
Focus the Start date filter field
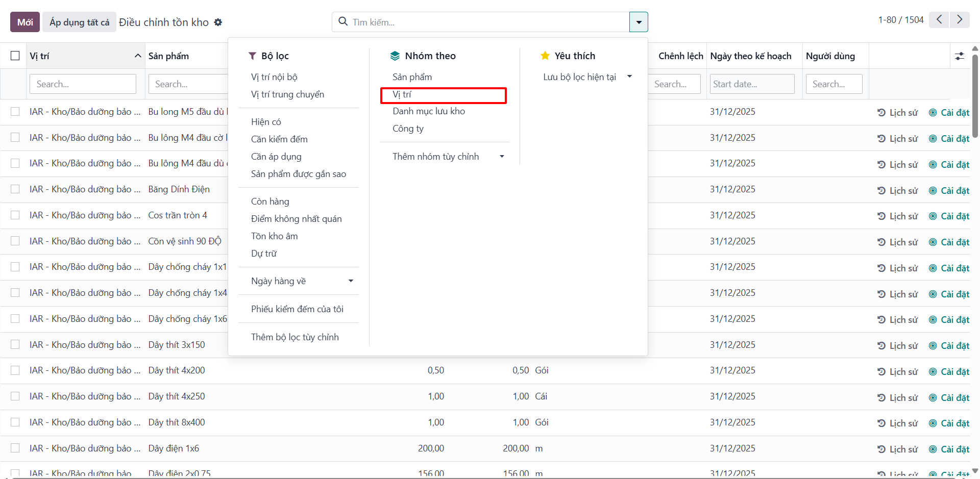click(752, 84)
